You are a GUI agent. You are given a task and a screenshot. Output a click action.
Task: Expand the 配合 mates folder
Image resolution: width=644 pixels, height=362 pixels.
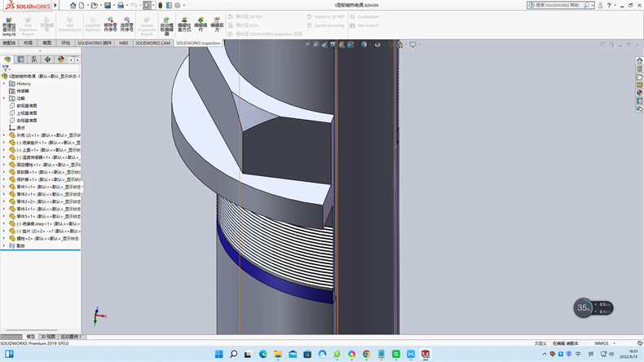tap(4, 245)
